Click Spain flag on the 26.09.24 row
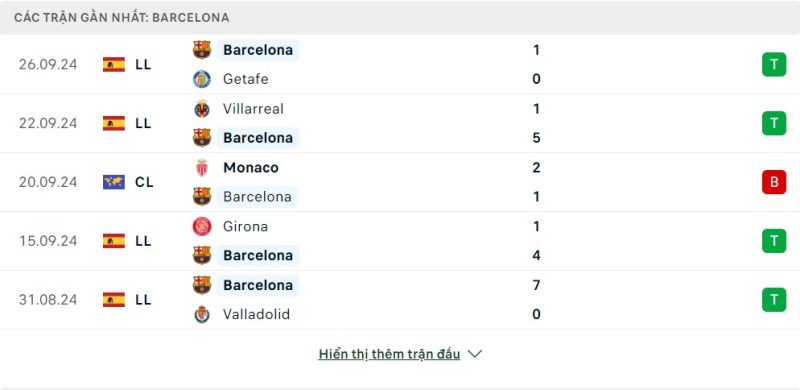 (114, 64)
